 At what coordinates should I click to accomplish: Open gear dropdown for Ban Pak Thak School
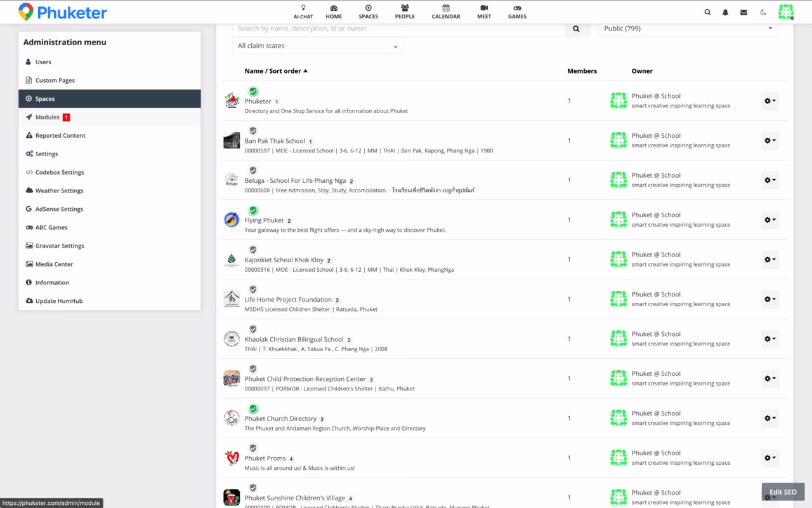[x=770, y=140]
